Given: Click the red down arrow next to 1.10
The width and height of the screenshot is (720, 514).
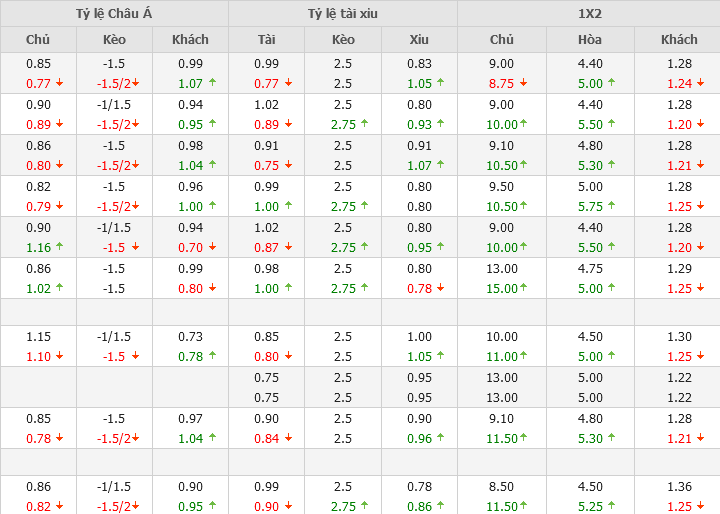Looking at the screenshot, I should click(x=59, y=357).
